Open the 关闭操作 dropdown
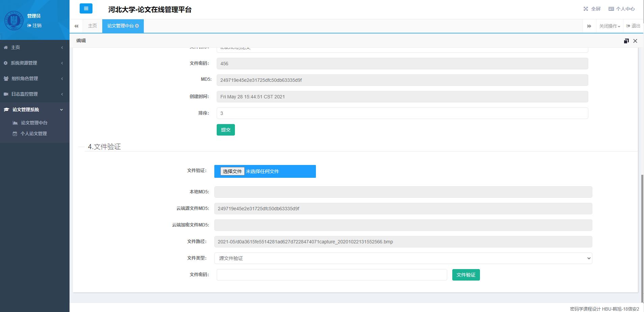This screenshot has width=644, height=312. (610, 26)
